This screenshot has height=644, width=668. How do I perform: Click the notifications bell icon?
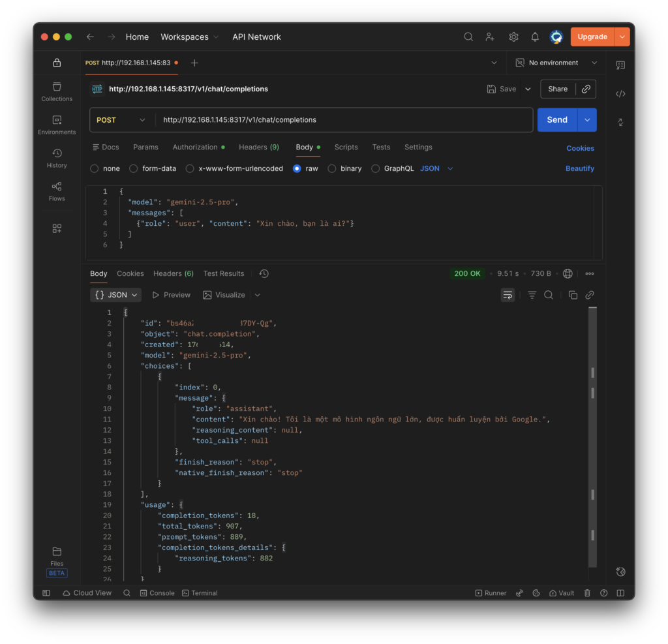535,37
